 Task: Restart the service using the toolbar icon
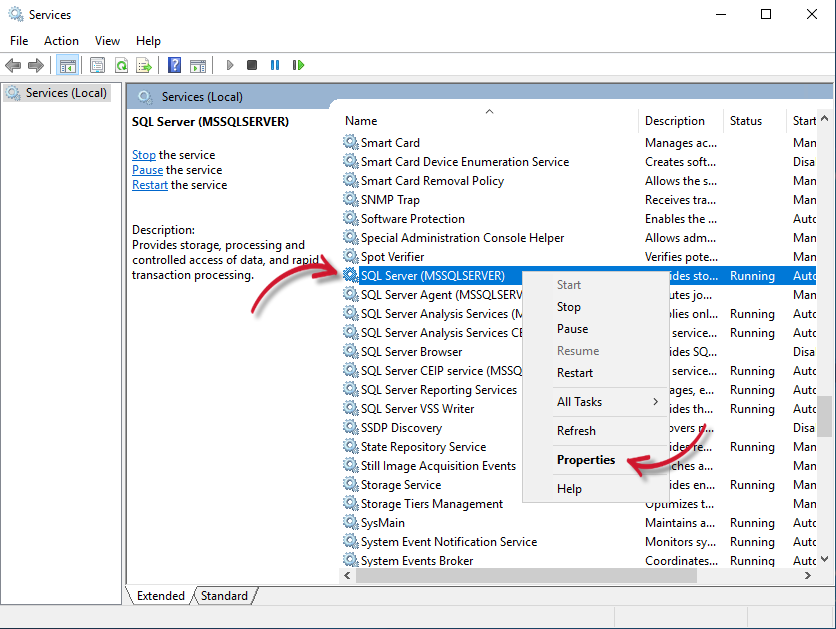(x=299, y=64)
